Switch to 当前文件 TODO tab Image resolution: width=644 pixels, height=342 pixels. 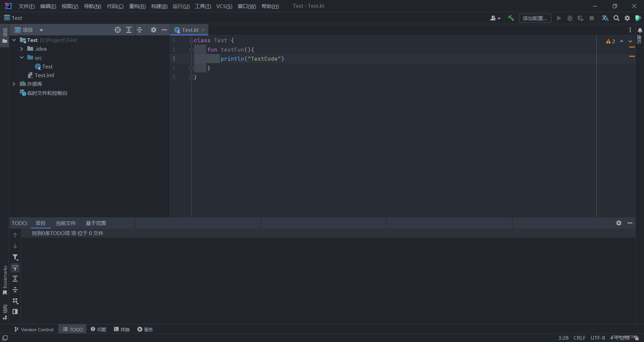tap(66, 223)
